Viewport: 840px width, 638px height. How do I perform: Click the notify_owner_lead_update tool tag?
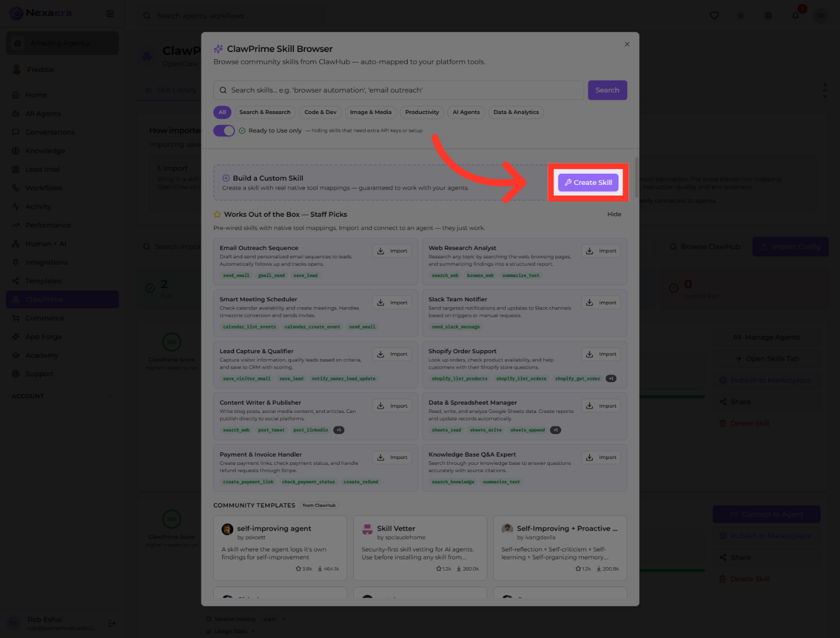343,379
